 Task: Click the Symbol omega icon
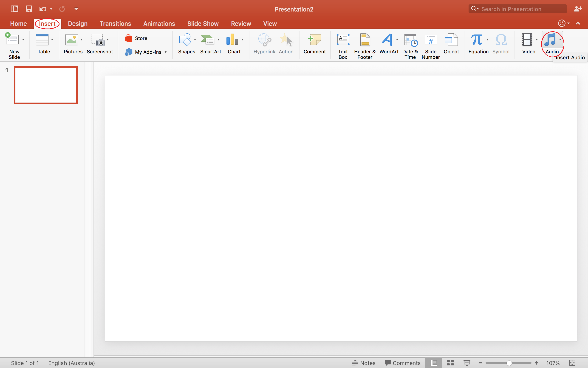tap(501, 40)
